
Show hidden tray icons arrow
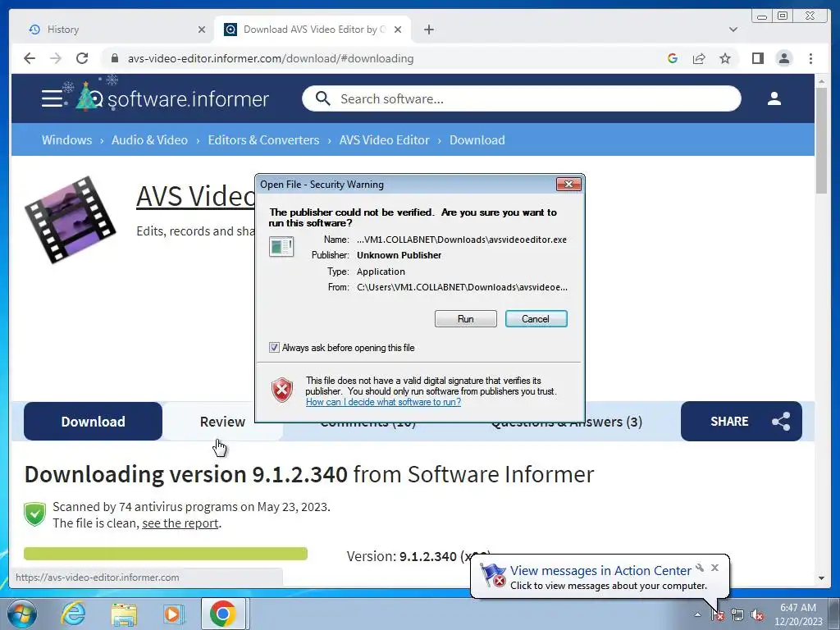(697, 614)
